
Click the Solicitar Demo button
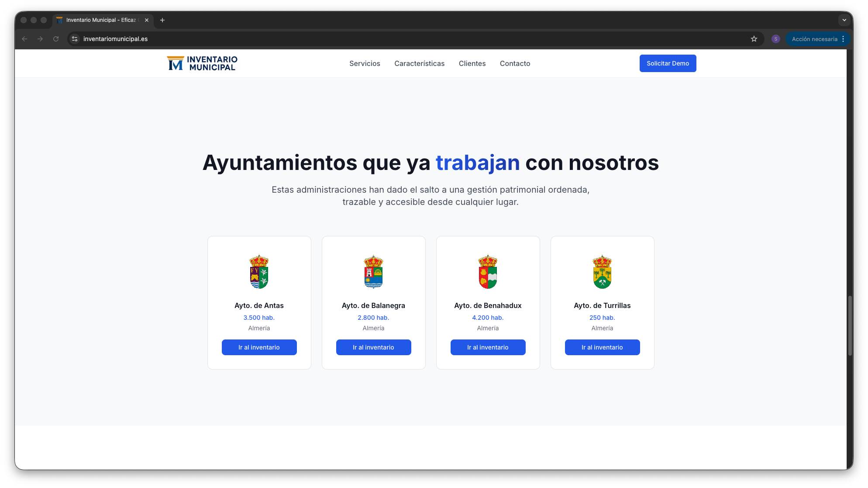pos(668,63)
